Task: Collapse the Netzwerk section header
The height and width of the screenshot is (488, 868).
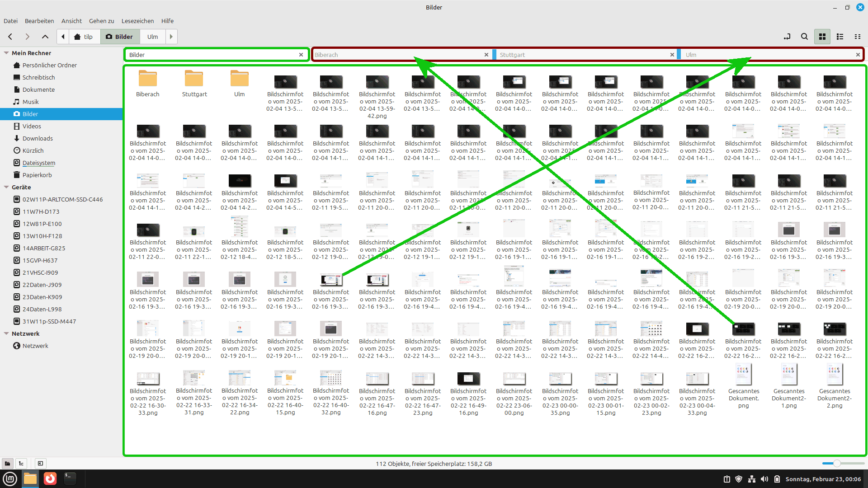Action: 6,333
